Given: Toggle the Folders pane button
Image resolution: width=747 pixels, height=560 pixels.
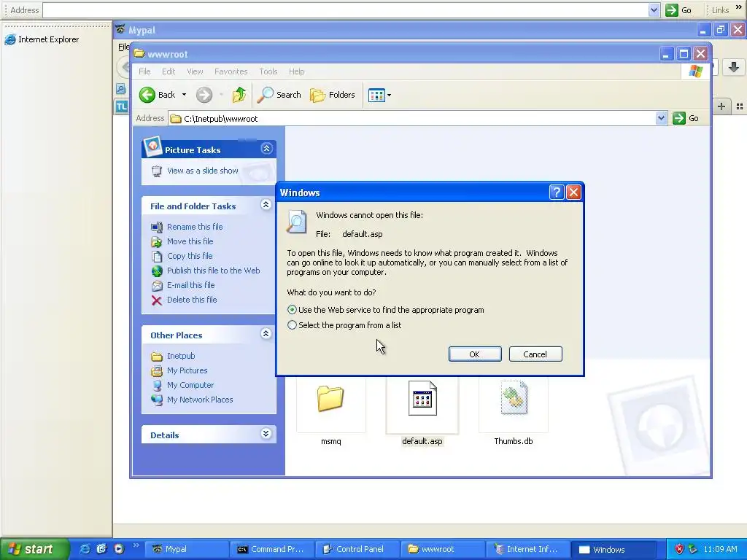Looking at the screenshot, I should pyautogui.click(x=333, y=95).
